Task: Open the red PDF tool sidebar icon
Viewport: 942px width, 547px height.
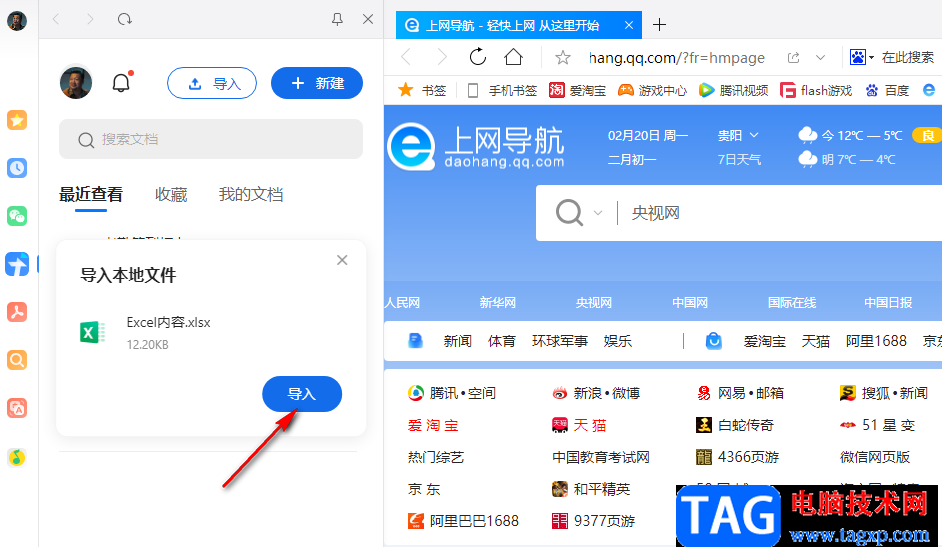Action: pos(17,312)
